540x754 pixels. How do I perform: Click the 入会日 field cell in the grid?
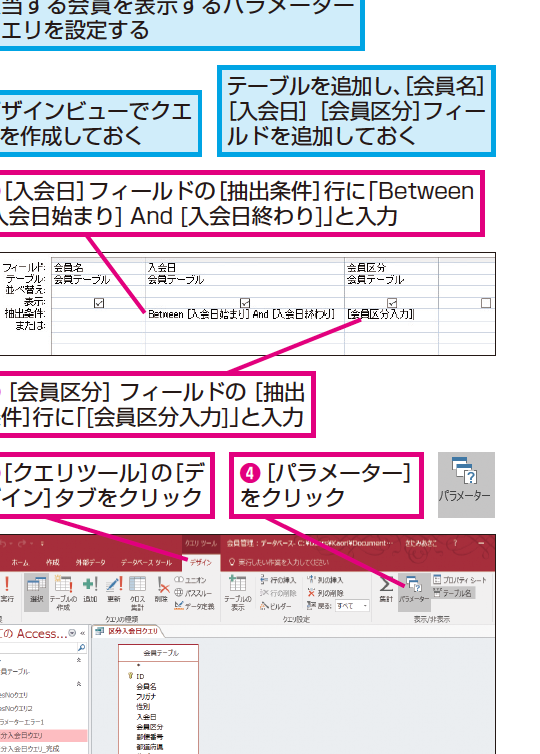click(245, 267)
